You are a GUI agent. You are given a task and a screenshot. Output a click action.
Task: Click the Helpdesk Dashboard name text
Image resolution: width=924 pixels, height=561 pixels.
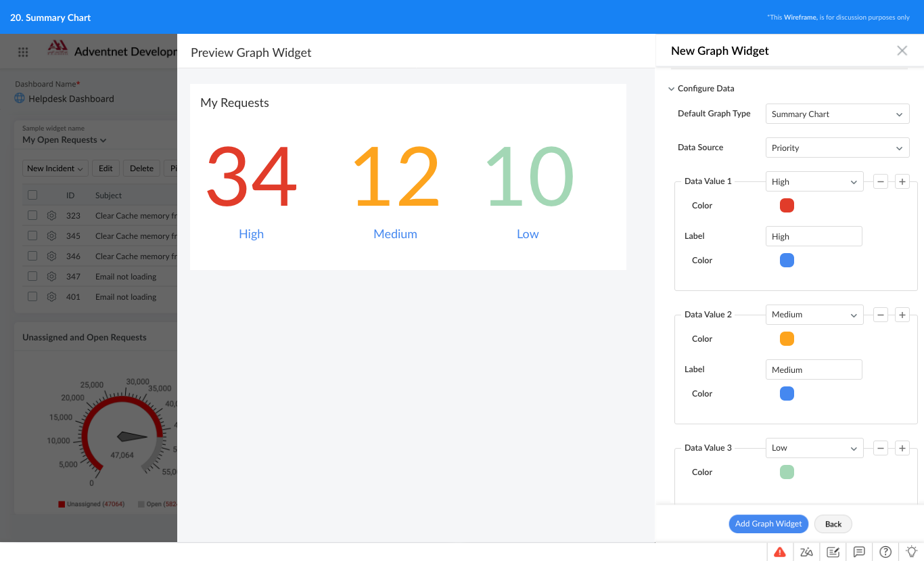coord(71,99)
